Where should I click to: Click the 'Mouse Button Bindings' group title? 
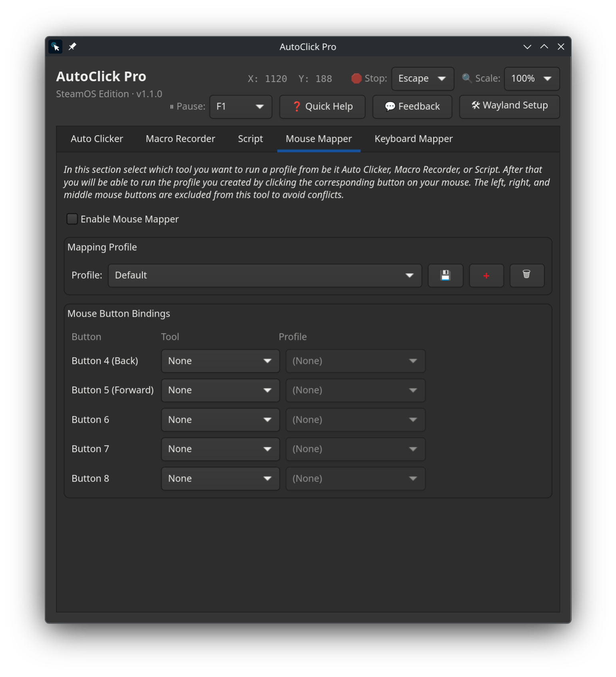[x=119, y=314]
